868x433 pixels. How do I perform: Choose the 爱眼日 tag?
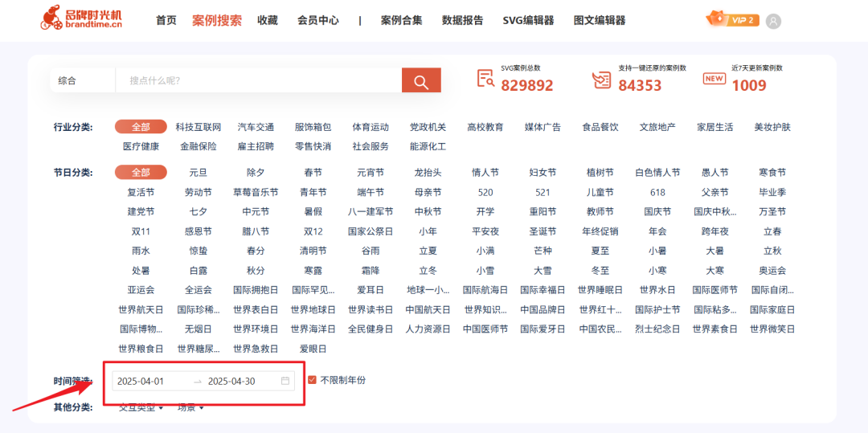pyautogui.click(x=313, y=349)
